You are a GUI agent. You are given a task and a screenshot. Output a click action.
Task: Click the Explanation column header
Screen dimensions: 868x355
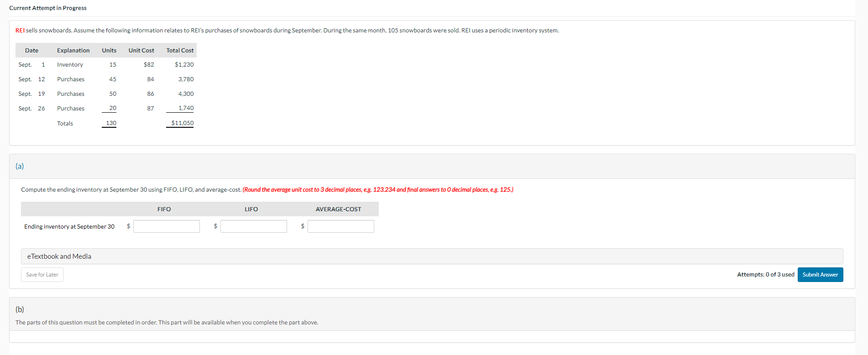coord(73,51)
